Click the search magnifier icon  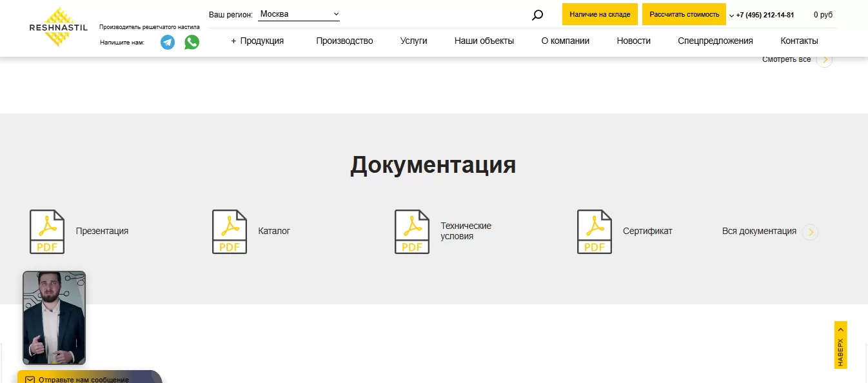(537, 15)
